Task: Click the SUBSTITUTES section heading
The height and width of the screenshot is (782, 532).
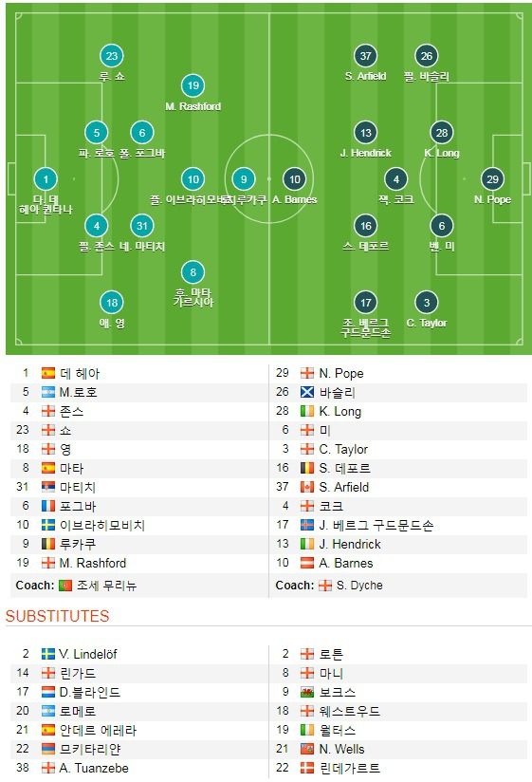Action: click(x=57, y=616)
